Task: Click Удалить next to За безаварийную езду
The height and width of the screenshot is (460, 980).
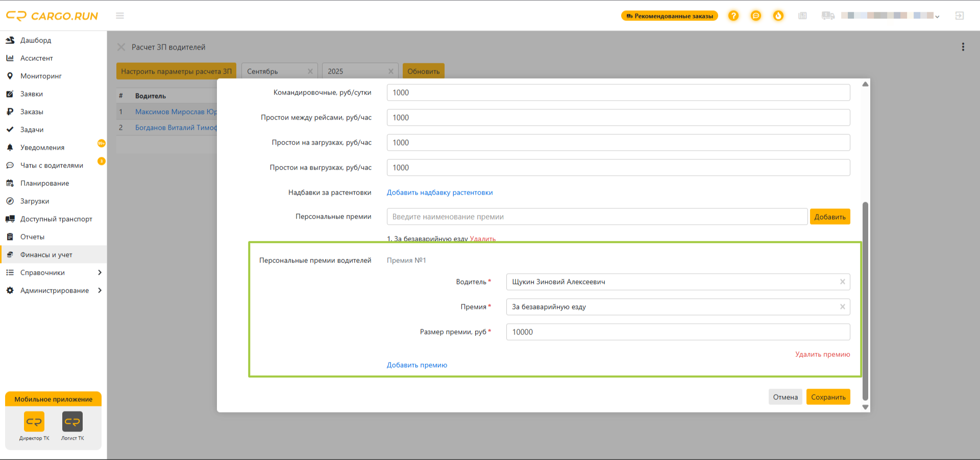Action: 483,239
